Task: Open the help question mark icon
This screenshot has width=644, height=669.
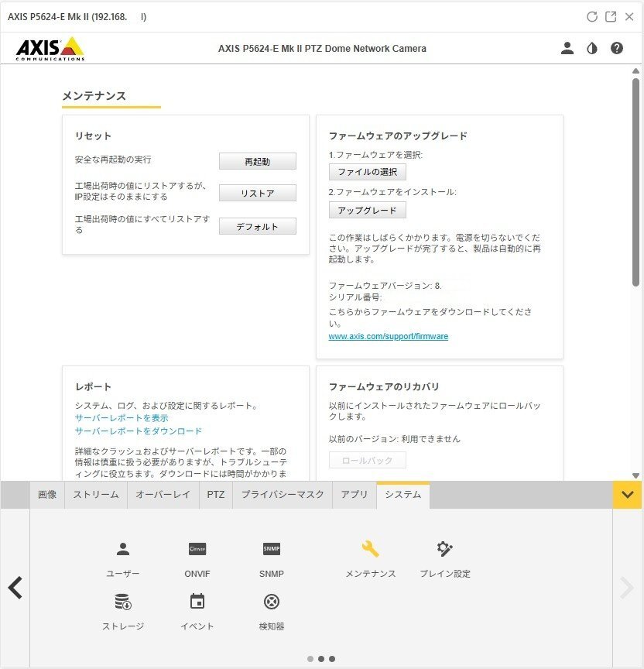Action: (x=616, y=48)
